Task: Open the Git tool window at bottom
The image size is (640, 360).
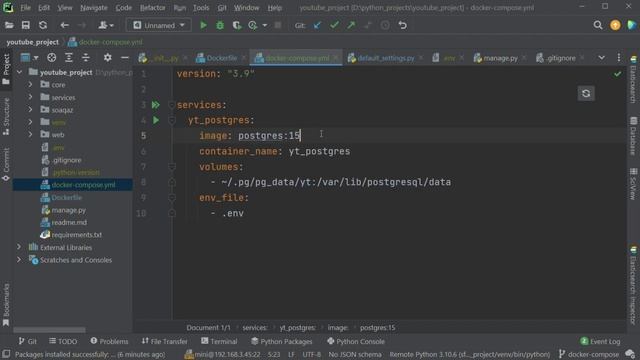Action: tap(27, 342)
